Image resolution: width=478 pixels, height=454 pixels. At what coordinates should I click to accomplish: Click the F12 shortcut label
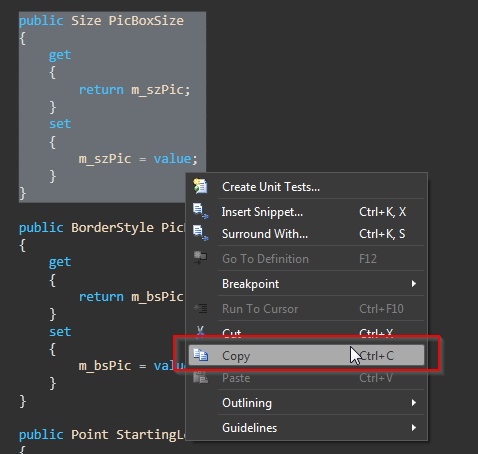(x=368, y=259)
